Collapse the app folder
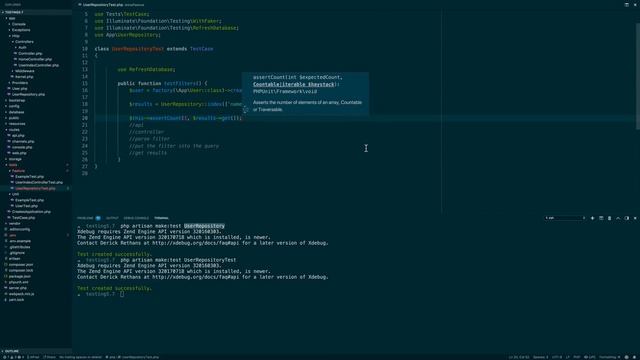Image resolution: width=640 pixels, height=360 pixels. [x=12, y=18]
